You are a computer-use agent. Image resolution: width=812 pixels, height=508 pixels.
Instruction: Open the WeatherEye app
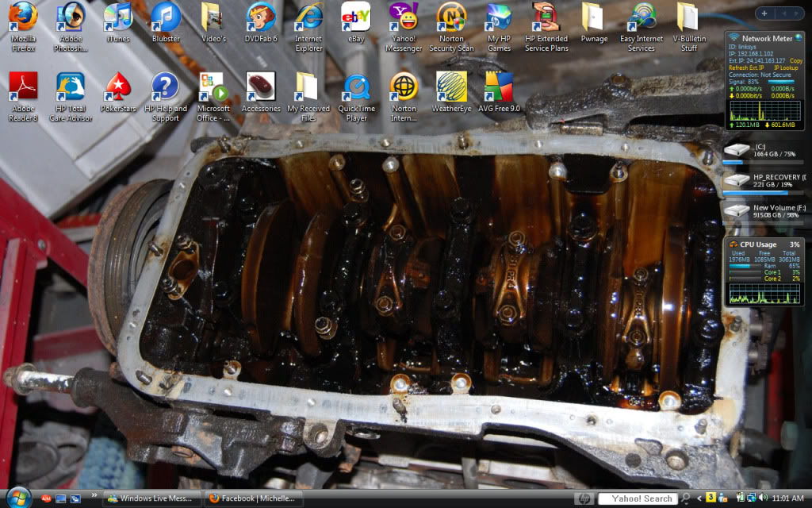click(450, 87)
